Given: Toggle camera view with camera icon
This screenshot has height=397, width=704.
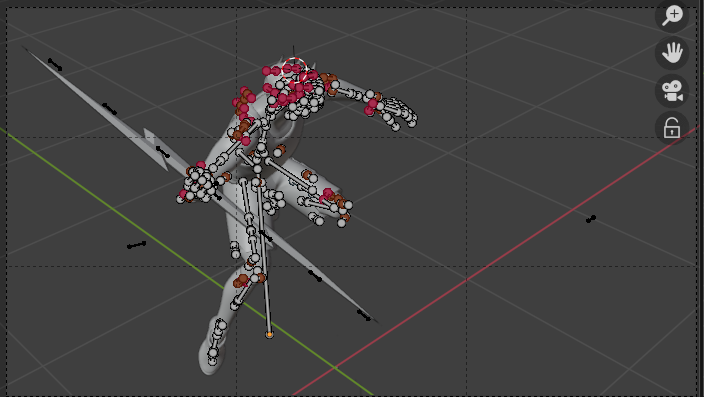Looking at the screenshot, I should click(672, 91).
